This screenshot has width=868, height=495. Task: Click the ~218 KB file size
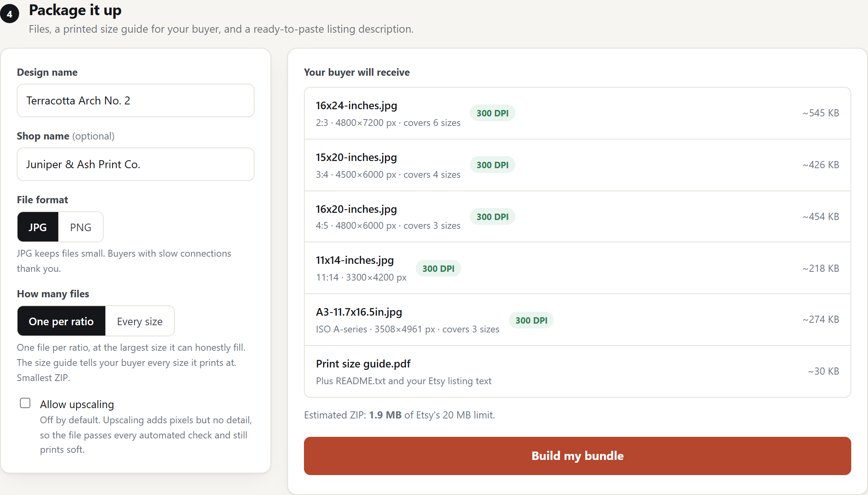[821, 269]
